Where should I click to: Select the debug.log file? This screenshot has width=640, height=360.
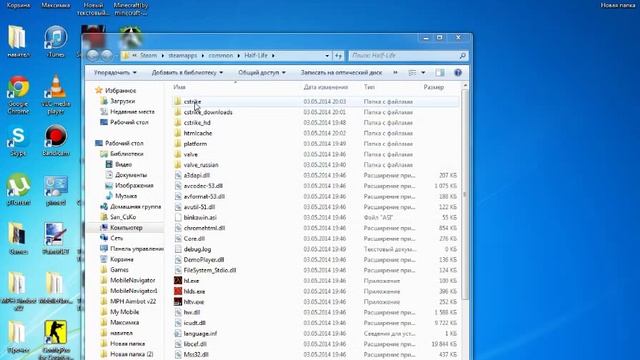[x=197, y=249]
